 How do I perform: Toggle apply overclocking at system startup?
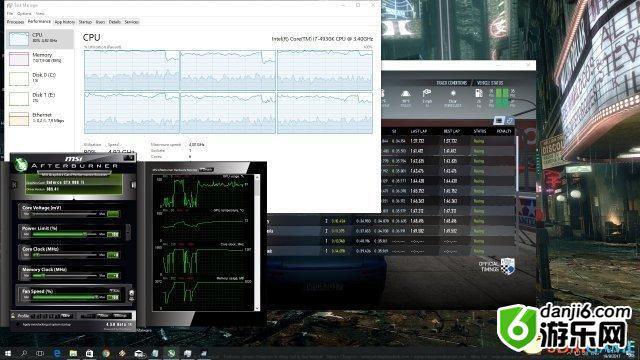(x=18, y=324)
